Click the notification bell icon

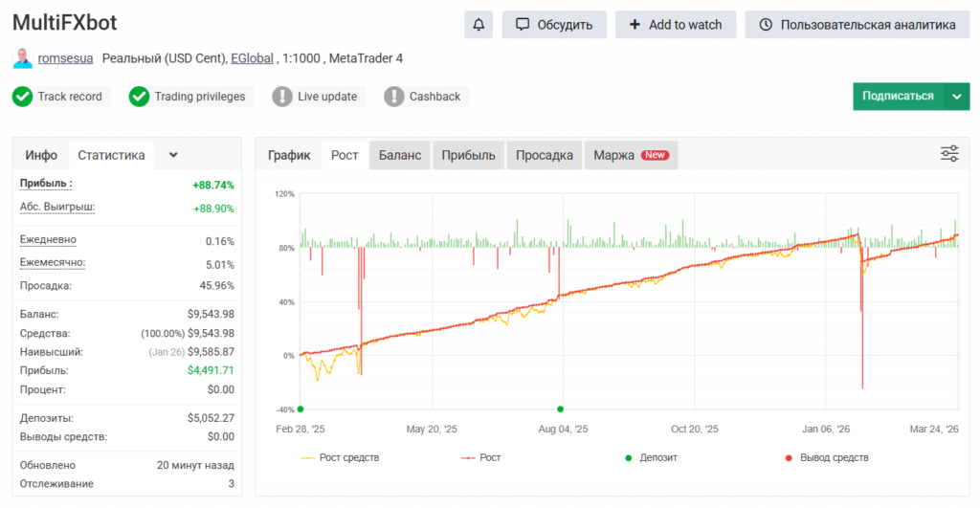click(x=479, y=25)
